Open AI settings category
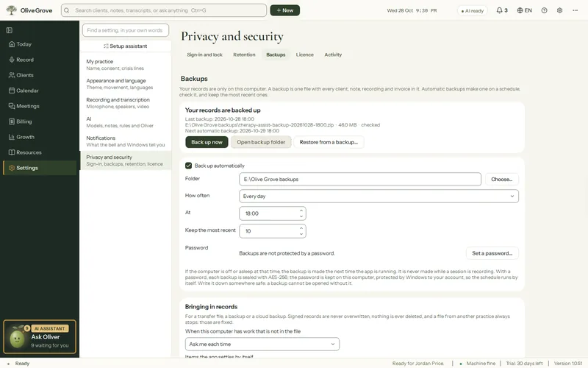588x368 pixels. pyautogui.click(x=126, y=122)
